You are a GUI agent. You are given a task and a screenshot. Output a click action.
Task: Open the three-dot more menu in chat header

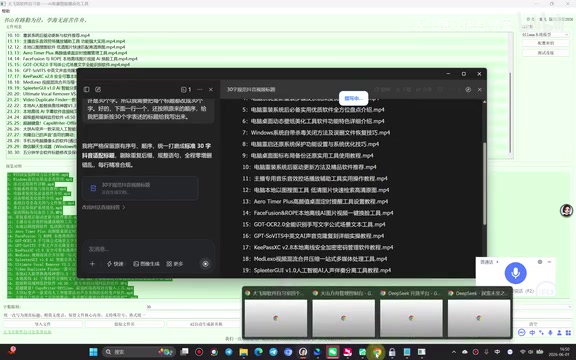pyautogui.click(x=199, y=89)
